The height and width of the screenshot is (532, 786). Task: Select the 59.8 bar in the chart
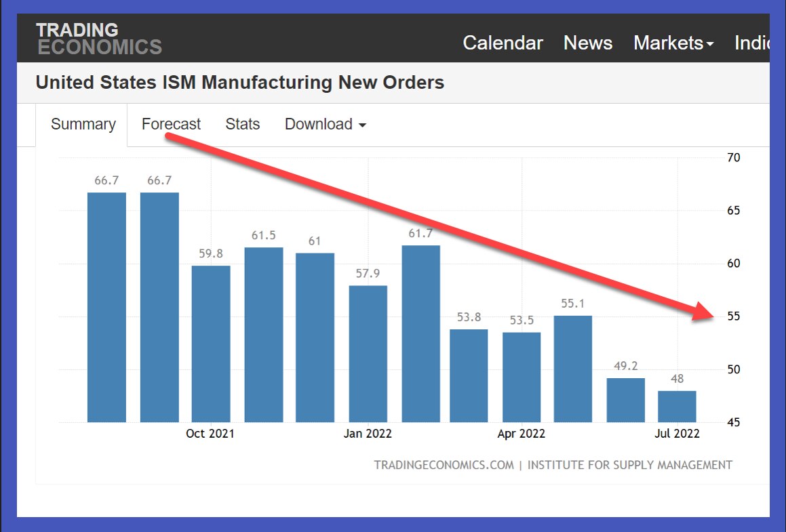pos(211,344)
